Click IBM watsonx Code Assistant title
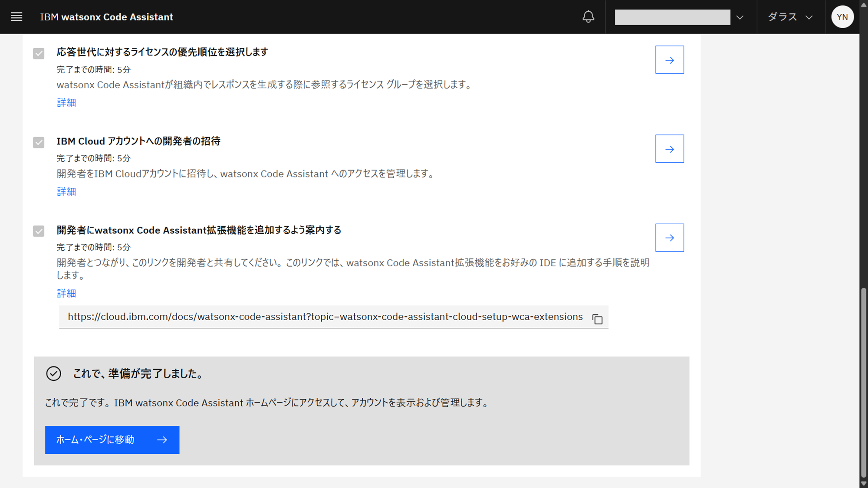The image size is (868, 488). 107,17
